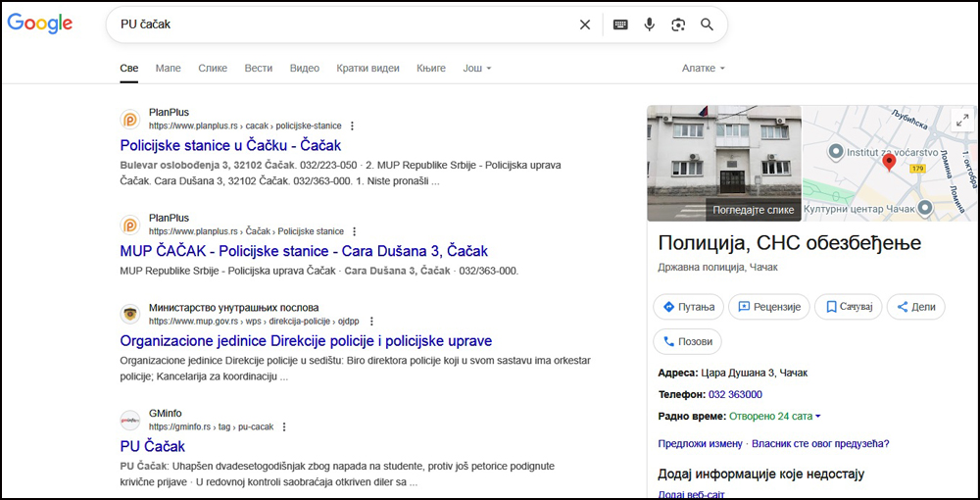Clear the search box with X icon
The image size is (980, 500).
pyautogui.click(x=585, y=25)
